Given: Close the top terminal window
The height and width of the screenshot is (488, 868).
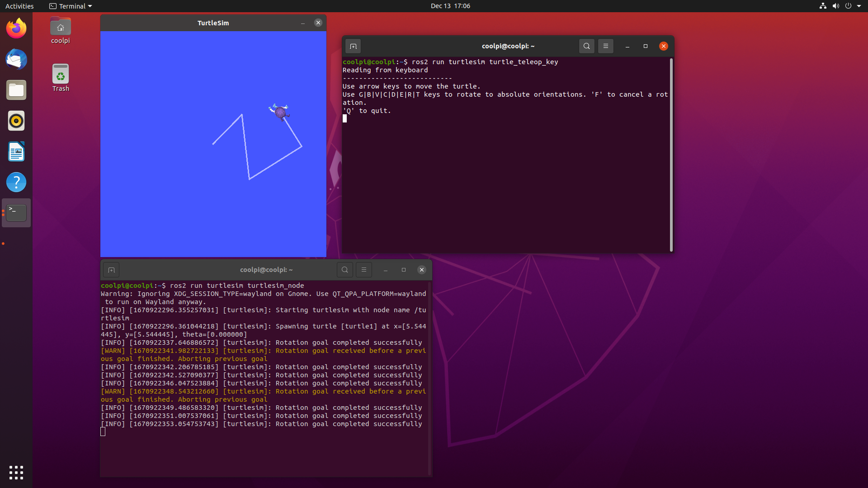Looking at the screenshot, I should [x=664, y=46].
